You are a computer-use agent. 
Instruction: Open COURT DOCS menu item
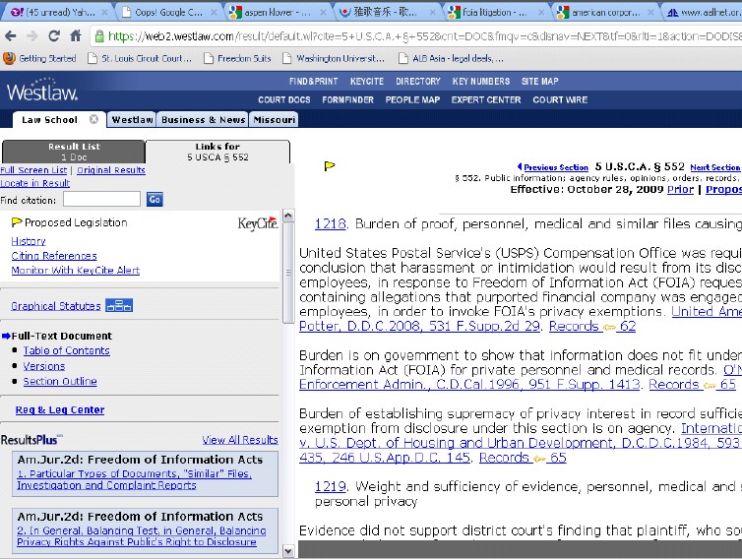[284, 99]
